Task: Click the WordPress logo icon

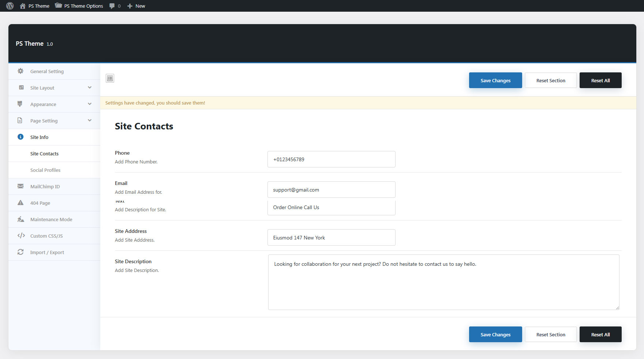Action: 10,6
